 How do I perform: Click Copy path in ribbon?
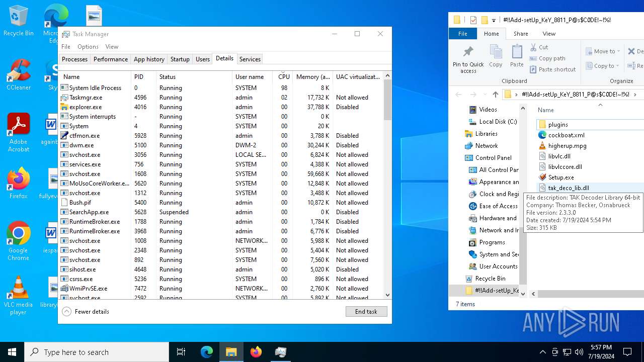tap(547, 58)
